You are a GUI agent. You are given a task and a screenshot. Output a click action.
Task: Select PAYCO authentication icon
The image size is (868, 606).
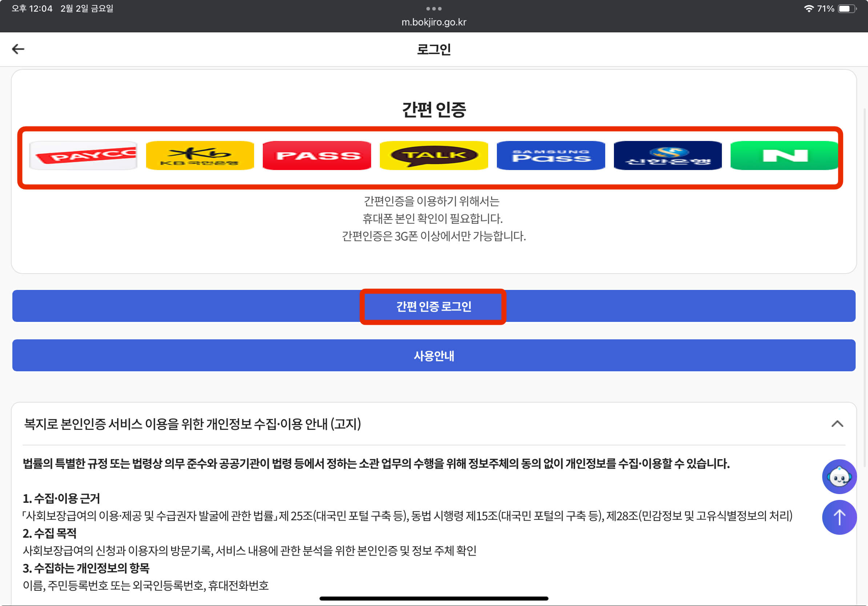[83, 155]
